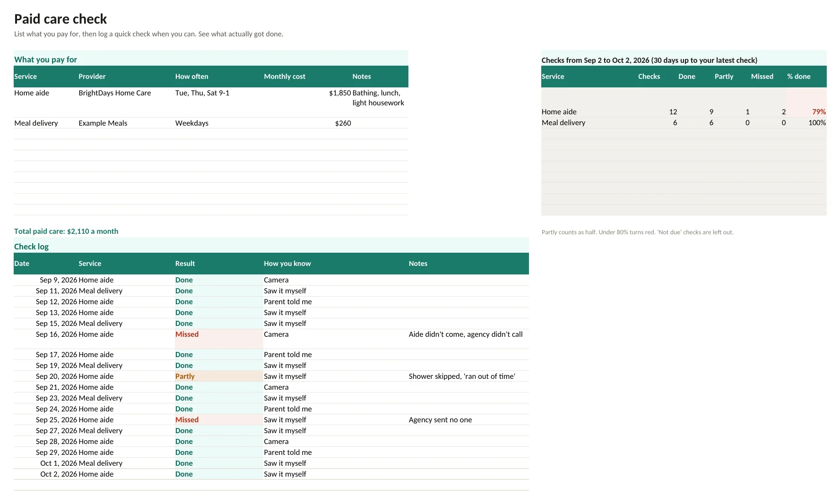
Task: Select the 'Paid care check' title cell
Action: pyautogui.click(x=61, y=19)
